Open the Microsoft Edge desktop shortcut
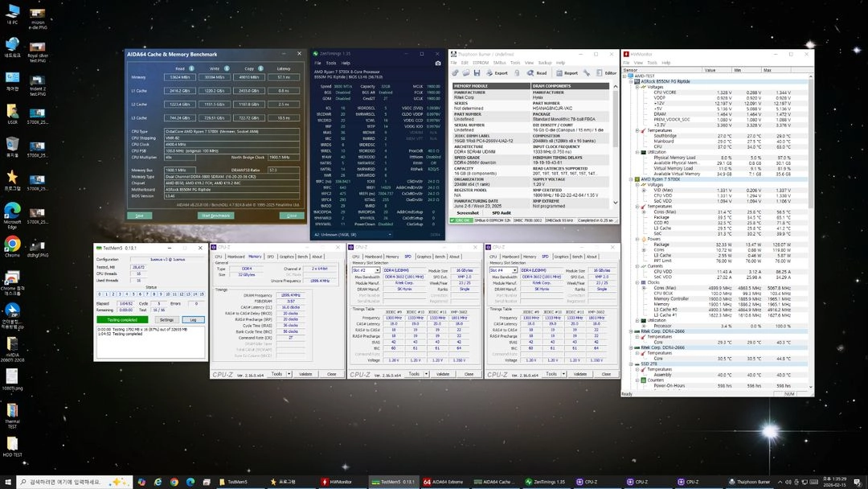Screen dimensions: 868x489 click(x=12, y=215)
